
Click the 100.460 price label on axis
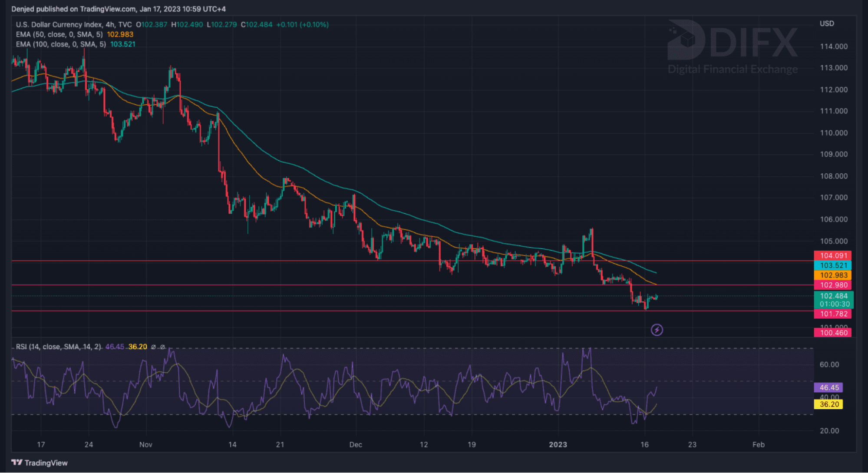[x=833, y=333]
